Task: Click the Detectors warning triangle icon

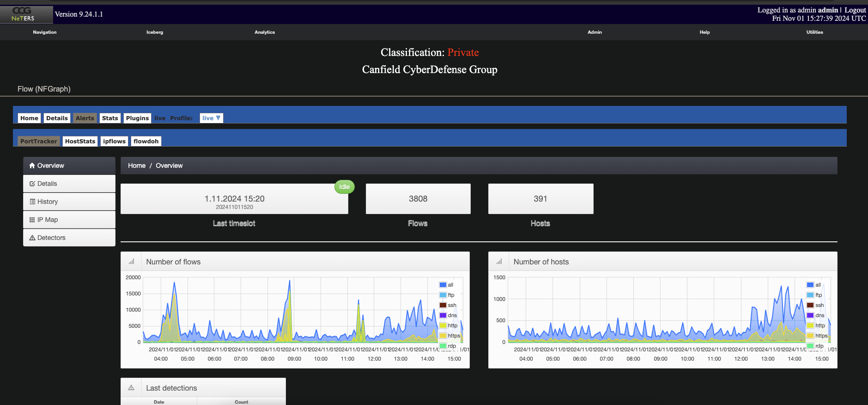Action: (x=32, y=238)
